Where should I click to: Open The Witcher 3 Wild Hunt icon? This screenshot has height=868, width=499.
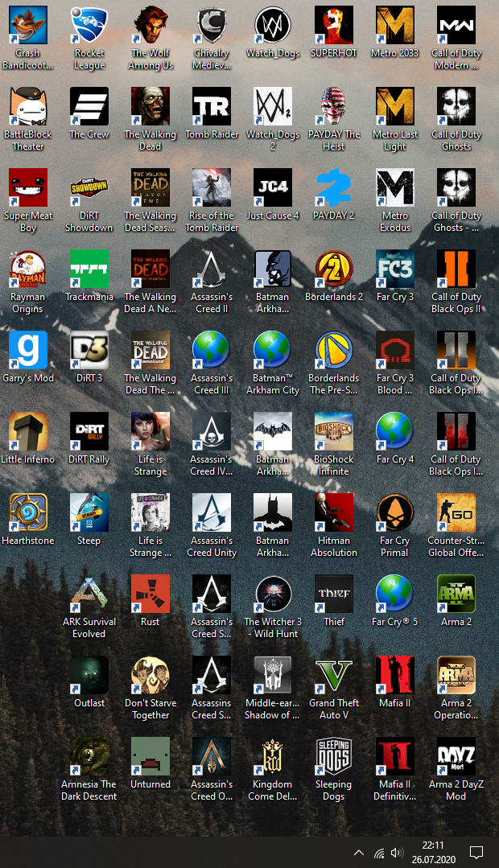click(273, 594)
